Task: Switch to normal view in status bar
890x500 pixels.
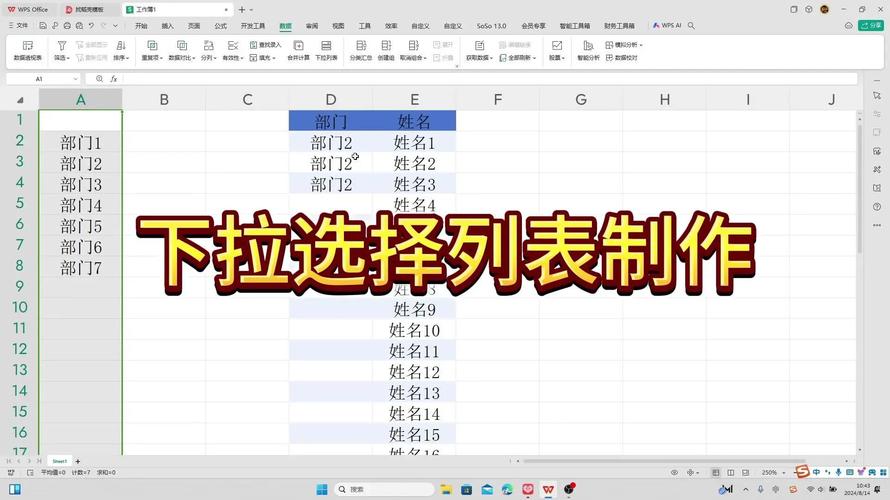Action: click(x=716, y=472)
